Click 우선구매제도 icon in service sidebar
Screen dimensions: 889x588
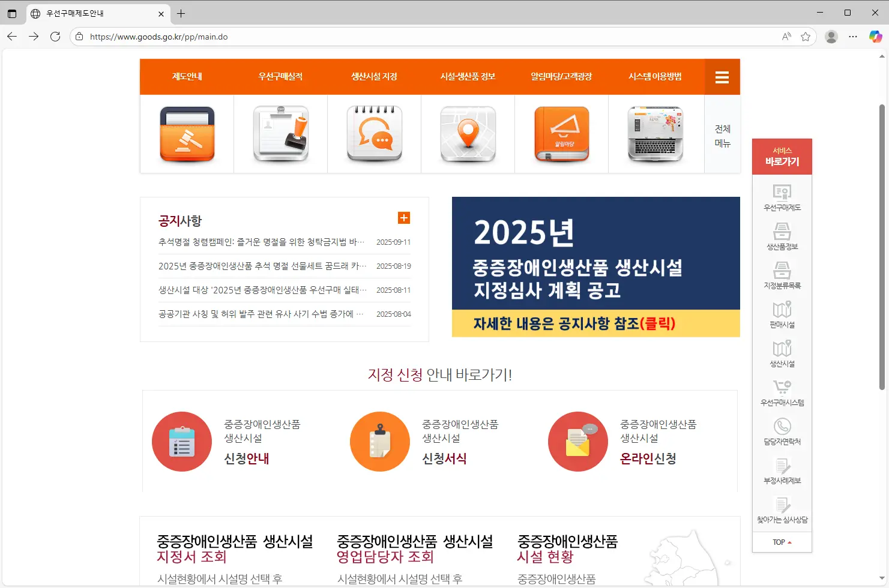tap(782, 192)
